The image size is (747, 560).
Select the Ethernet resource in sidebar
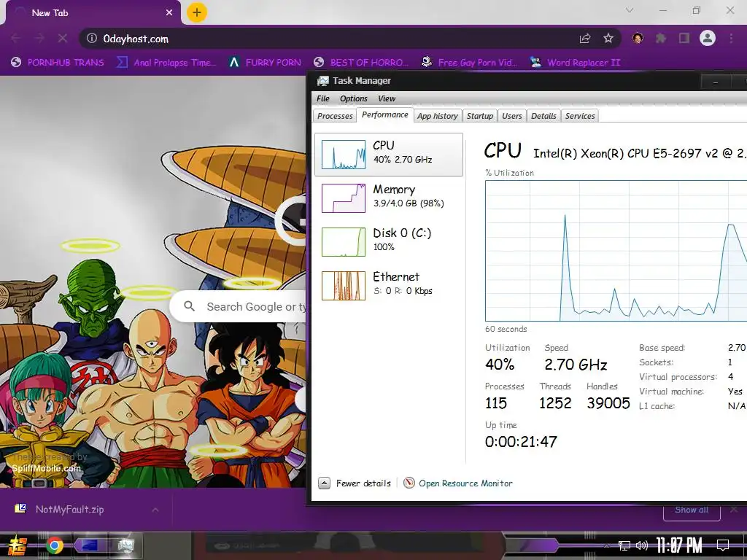[389, 285]
